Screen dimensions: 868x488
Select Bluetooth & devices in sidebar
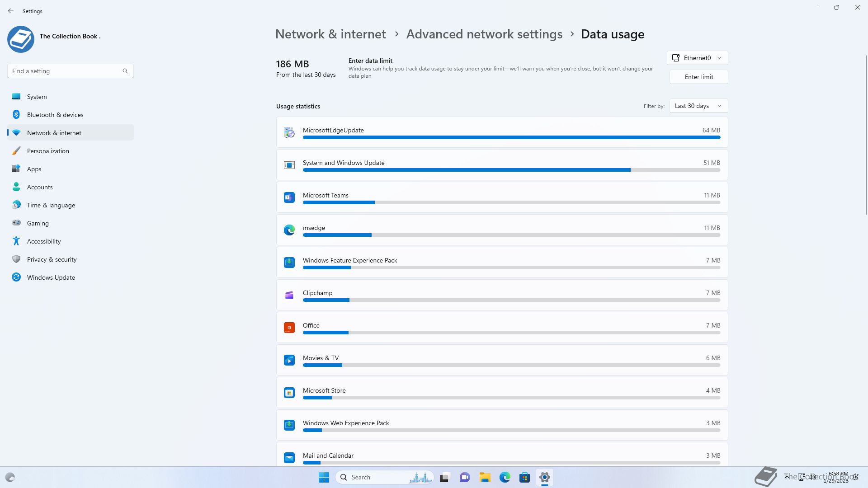point(71,115)
